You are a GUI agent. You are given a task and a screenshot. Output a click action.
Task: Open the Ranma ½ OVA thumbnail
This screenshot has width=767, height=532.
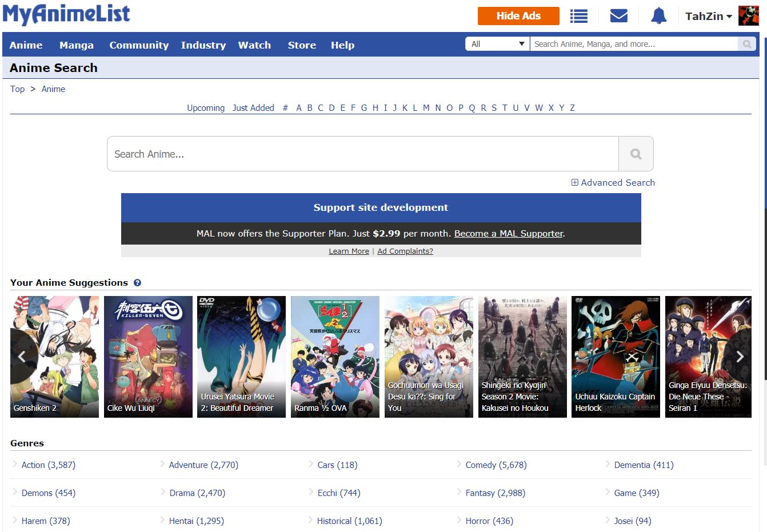click(335, 357)
